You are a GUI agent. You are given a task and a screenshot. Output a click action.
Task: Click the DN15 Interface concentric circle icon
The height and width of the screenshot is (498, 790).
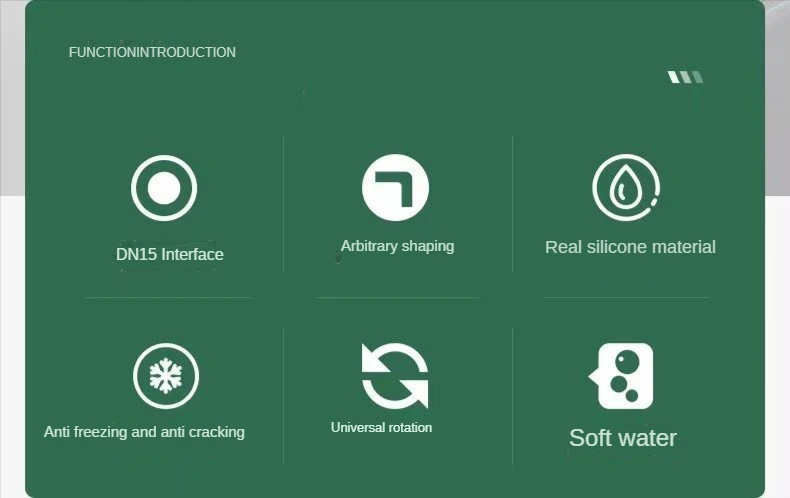(164, 188)
